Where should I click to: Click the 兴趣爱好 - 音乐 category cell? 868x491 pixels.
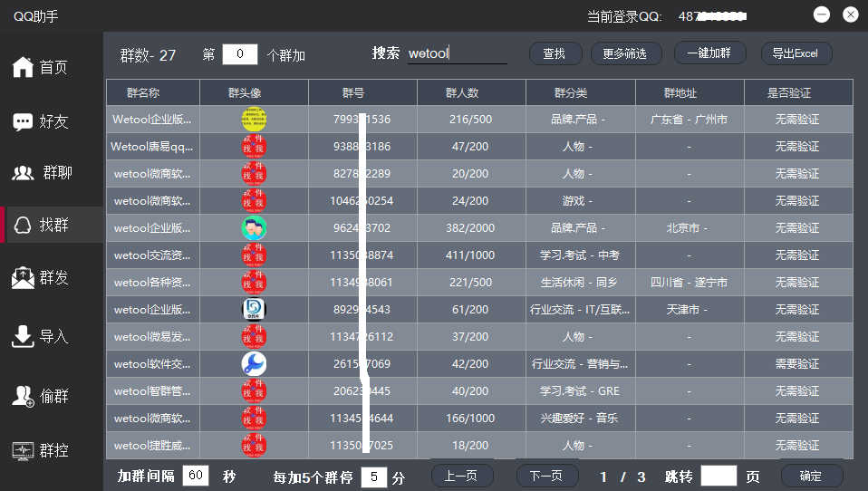[x=579, y=418]
